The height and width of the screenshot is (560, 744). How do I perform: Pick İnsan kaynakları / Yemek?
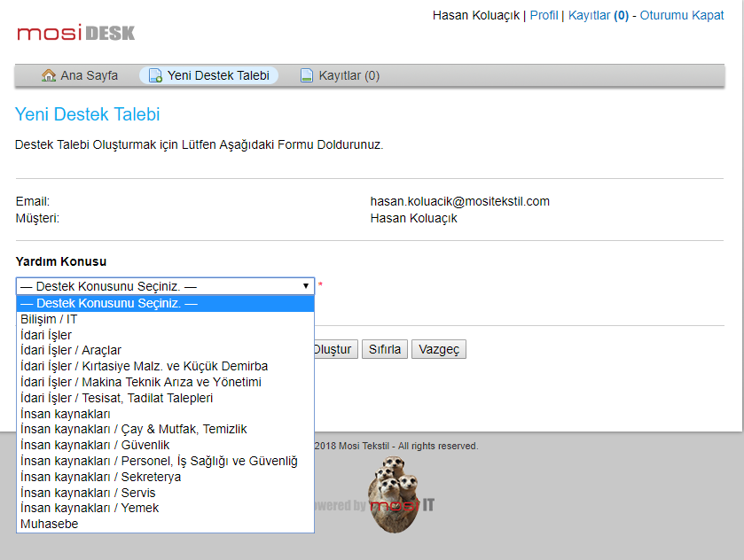coord(165,508)
